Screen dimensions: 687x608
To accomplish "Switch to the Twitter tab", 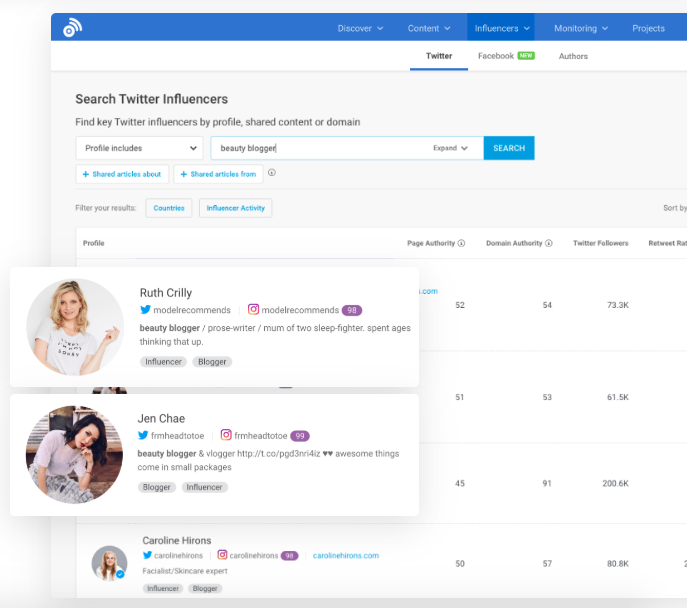I will point(439,56).
